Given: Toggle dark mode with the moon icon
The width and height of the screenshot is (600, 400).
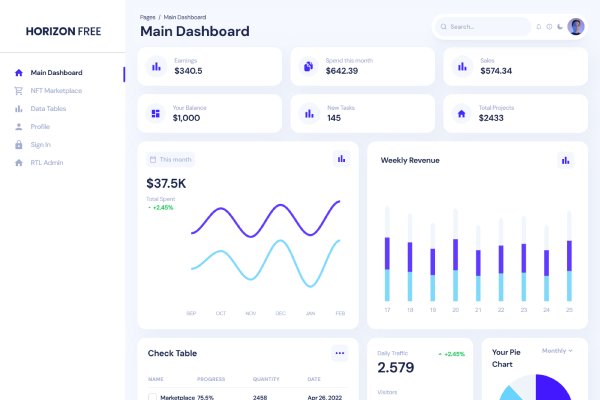Looking at the screenshot, I should click(560, 27).
